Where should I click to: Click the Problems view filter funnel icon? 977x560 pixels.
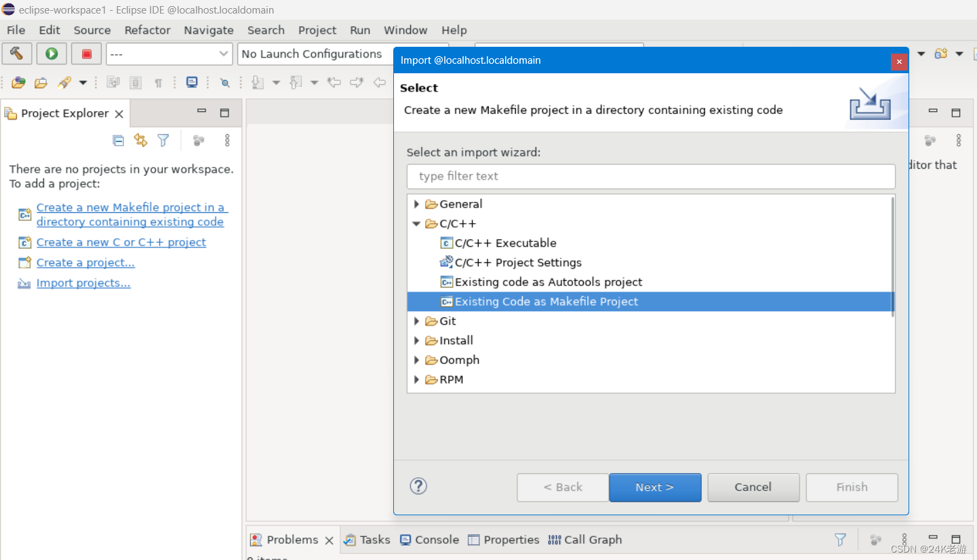[x=840, y=540]
